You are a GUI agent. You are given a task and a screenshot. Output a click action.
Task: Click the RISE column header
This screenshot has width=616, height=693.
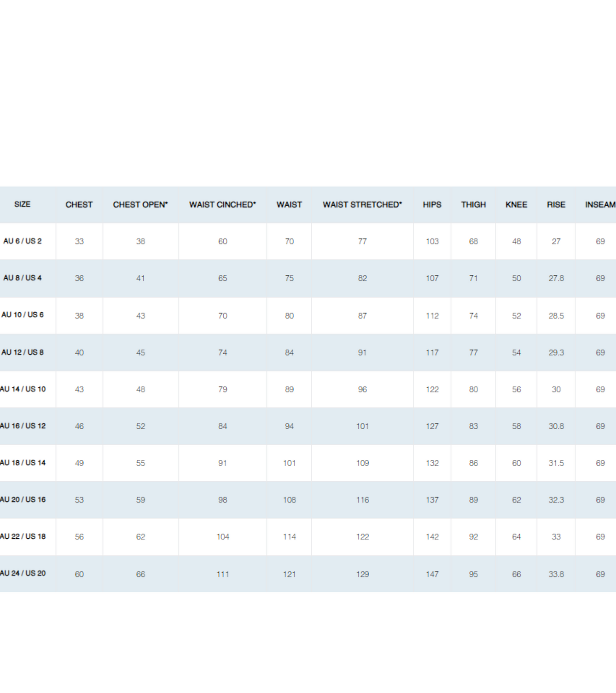pyautogui.click(x=556, y=205)
